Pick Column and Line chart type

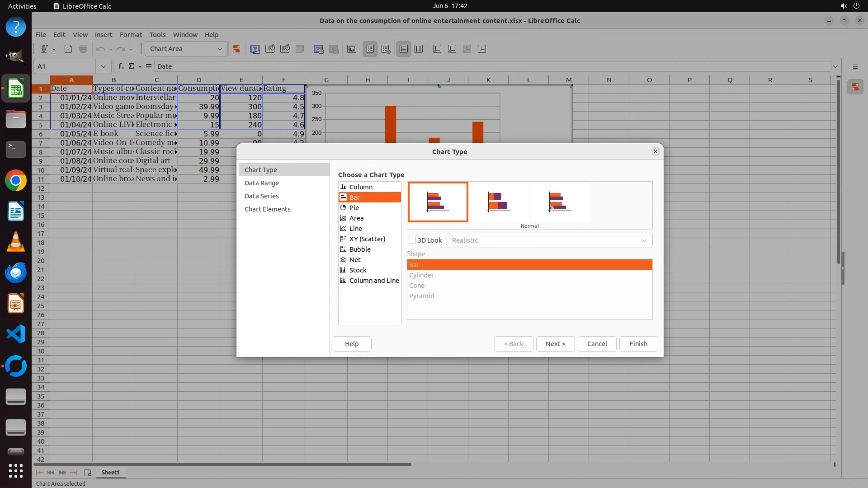[373, 281]
